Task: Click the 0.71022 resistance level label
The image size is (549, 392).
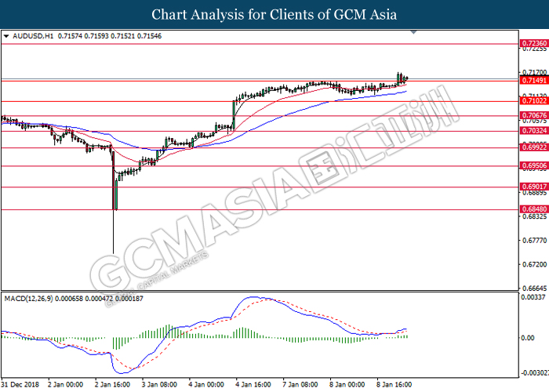Action: pyautogui.click(x=533, y=101)
